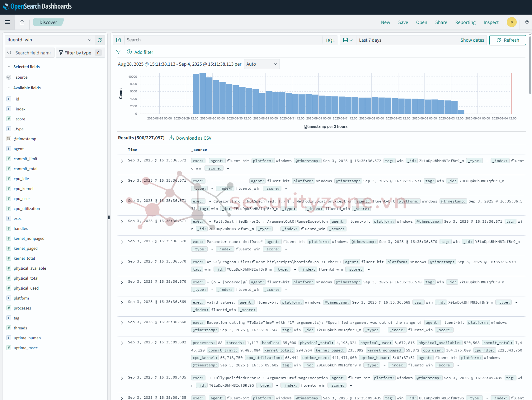
Task: Click New in the top menu
Action: click(385, 22)
